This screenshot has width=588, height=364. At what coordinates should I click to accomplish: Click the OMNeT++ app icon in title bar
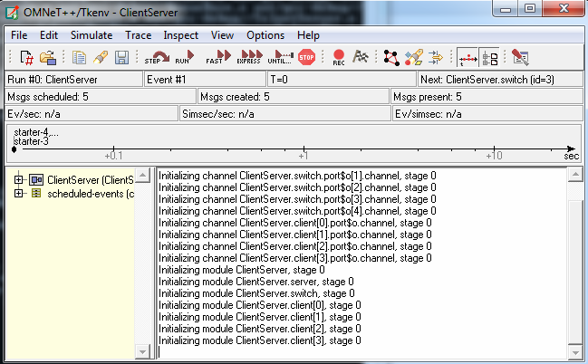pos(12,13)
